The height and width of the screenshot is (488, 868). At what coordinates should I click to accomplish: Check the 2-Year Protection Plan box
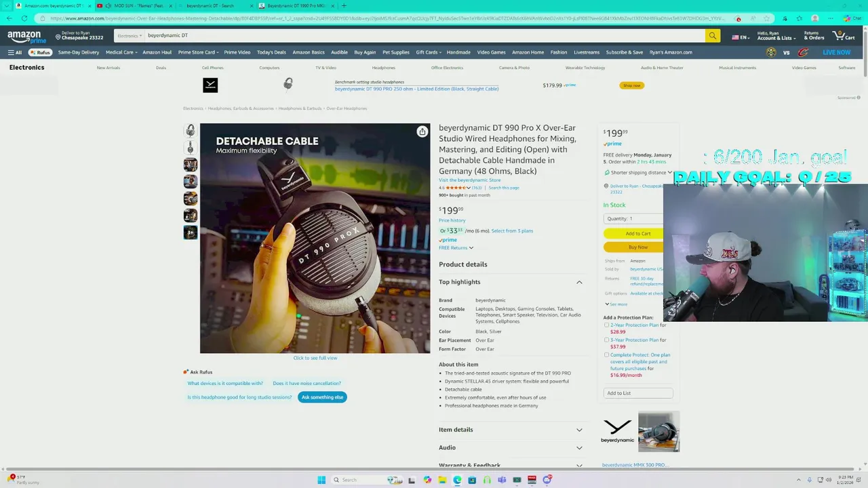coord(606,325)
